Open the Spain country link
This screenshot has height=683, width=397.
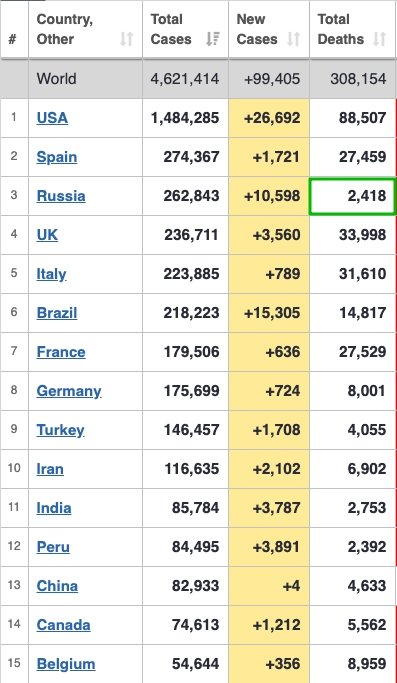click(x=57, y=157)
